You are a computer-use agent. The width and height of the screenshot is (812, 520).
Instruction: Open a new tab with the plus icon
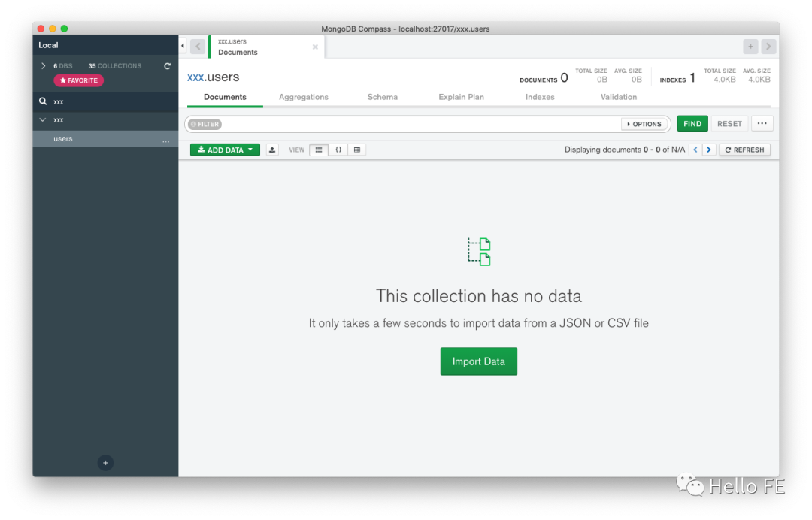pos(750,47)
